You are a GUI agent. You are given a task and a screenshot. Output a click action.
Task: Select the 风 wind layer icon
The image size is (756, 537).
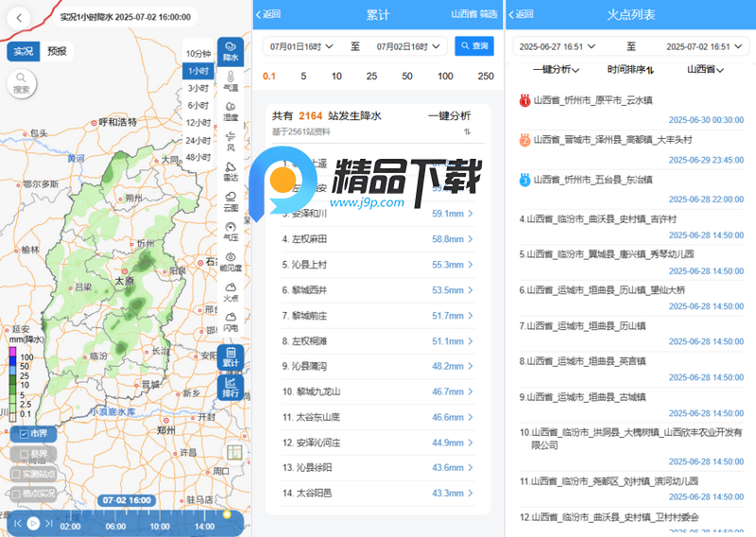[x=231, y=141]
